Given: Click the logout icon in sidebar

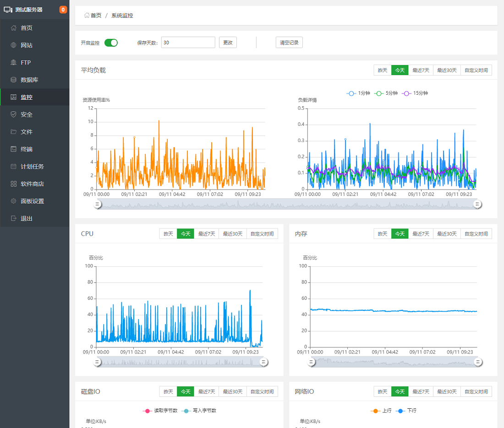Looking at the screenshot, I should (13, 219).
